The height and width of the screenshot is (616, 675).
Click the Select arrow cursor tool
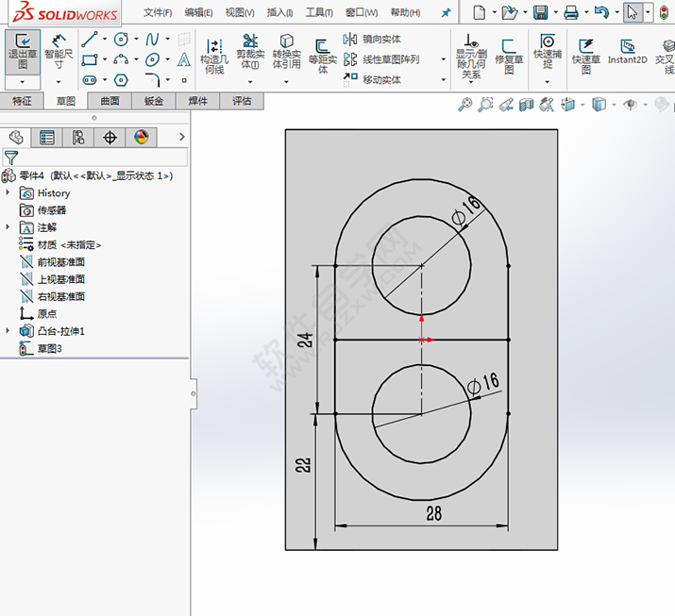point(633,12)
